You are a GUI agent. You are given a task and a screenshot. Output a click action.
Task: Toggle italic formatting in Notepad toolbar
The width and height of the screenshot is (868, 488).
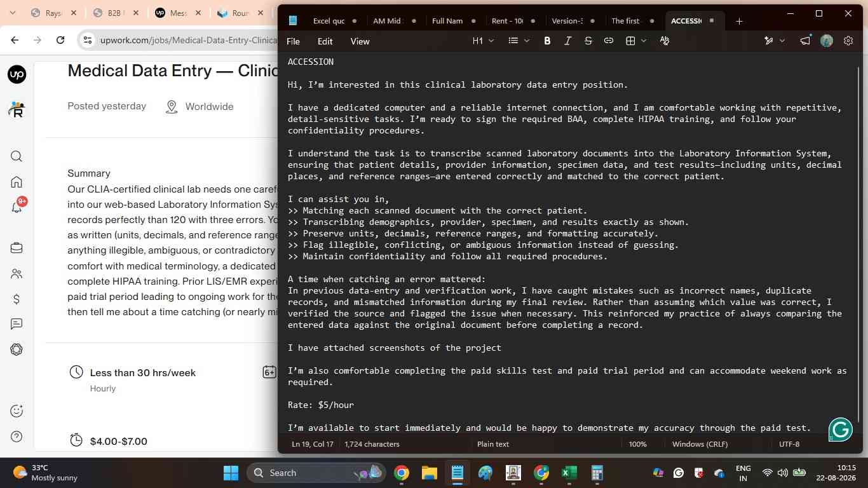[x=568, y=41]
